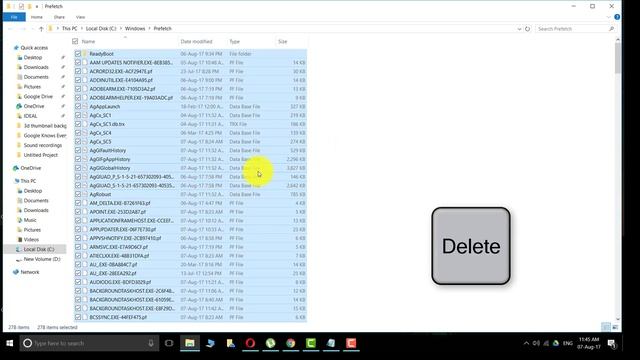Open the Share ribbon tab

[59, 17]
